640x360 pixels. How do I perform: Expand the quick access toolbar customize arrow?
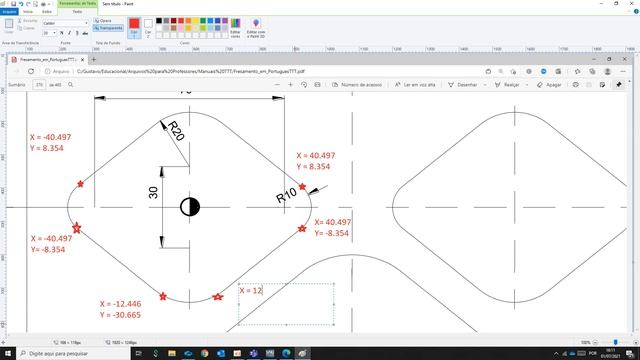click(49, 4)
